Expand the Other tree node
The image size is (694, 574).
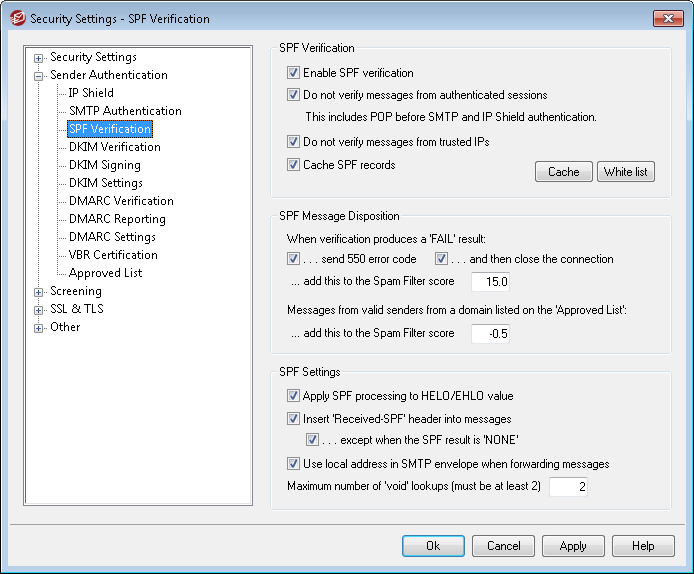39,328
